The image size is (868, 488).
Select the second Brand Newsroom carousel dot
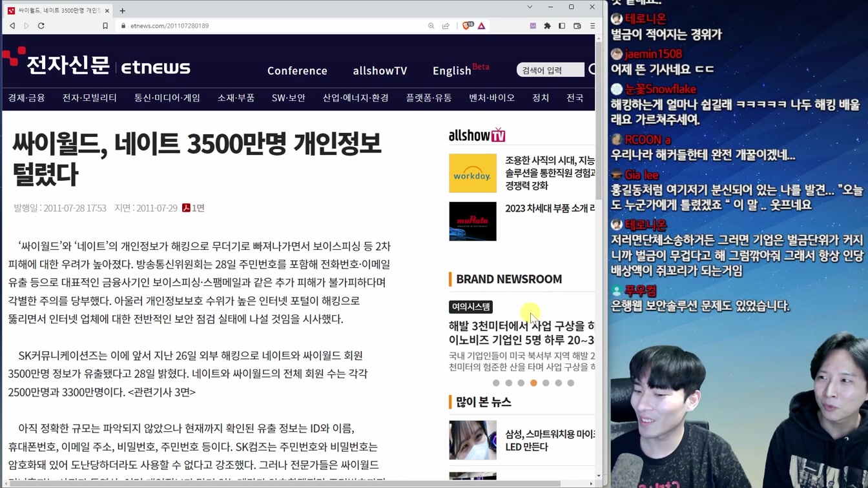pos(508,383)
